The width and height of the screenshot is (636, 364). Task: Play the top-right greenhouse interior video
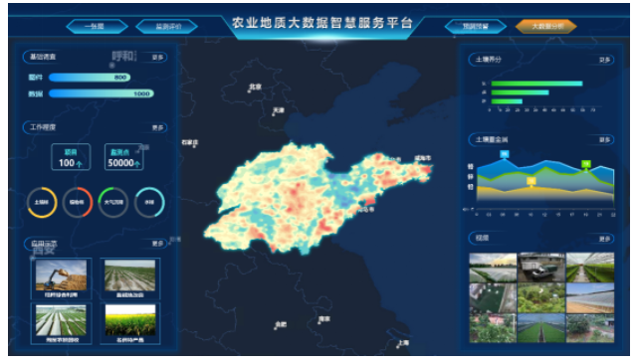[590, 268]
